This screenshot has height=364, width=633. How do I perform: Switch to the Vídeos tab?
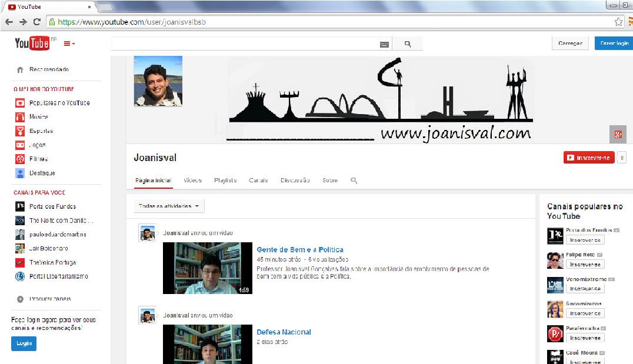(192, 181)
